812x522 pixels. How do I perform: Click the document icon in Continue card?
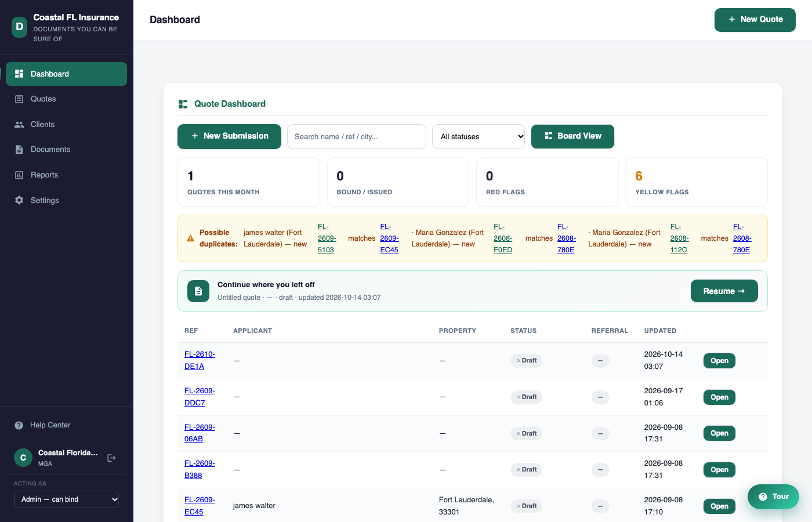coord(198,291)
